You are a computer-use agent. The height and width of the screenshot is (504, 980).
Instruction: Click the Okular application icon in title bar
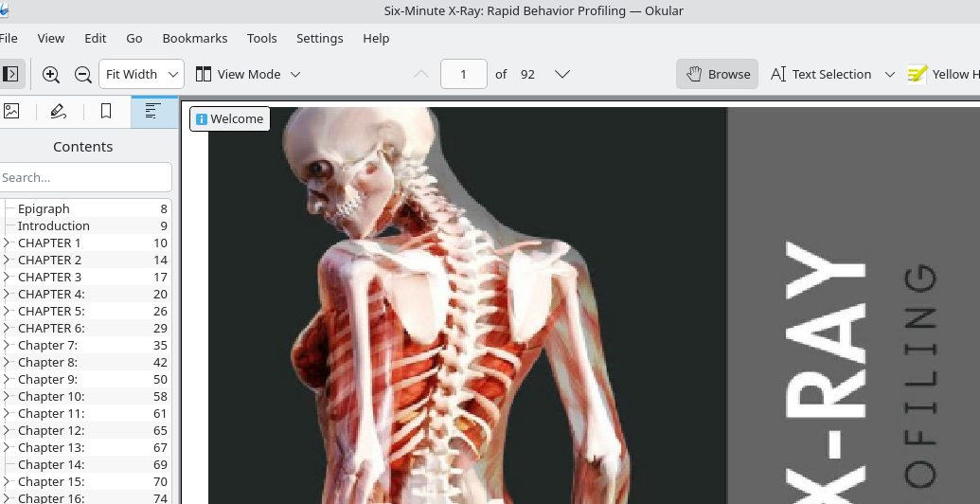[4, 10]
